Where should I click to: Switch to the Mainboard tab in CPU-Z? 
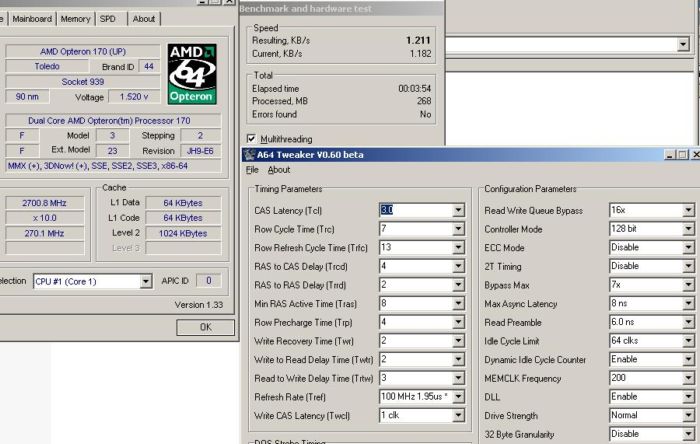(x=32, y=19)
